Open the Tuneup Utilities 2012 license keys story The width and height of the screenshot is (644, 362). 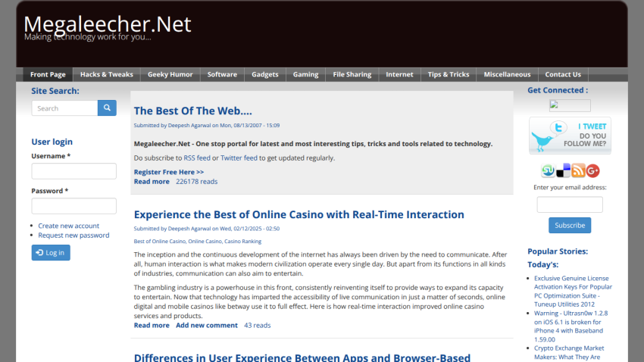tap(573, 291)
